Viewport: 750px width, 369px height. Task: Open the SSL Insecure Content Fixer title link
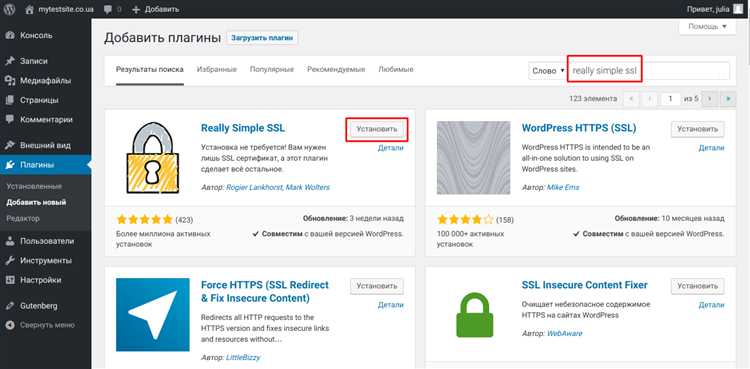point(585,285)
